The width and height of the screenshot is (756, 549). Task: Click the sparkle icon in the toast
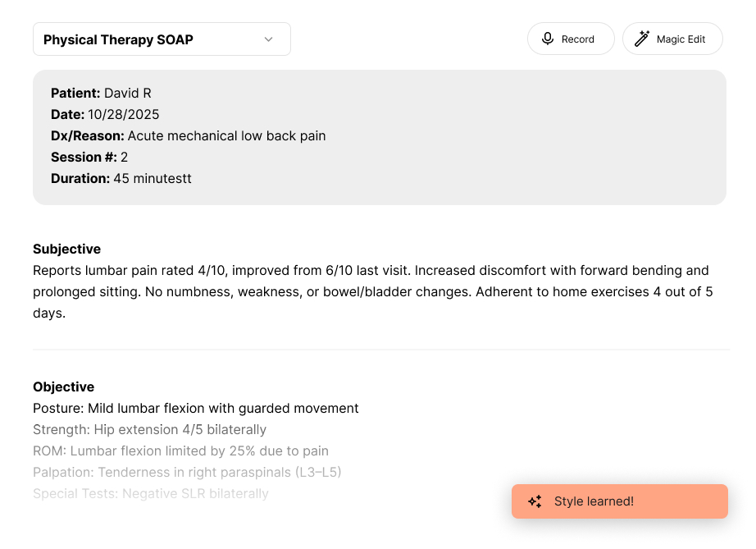pyautogui.click(x=535, y=501)
